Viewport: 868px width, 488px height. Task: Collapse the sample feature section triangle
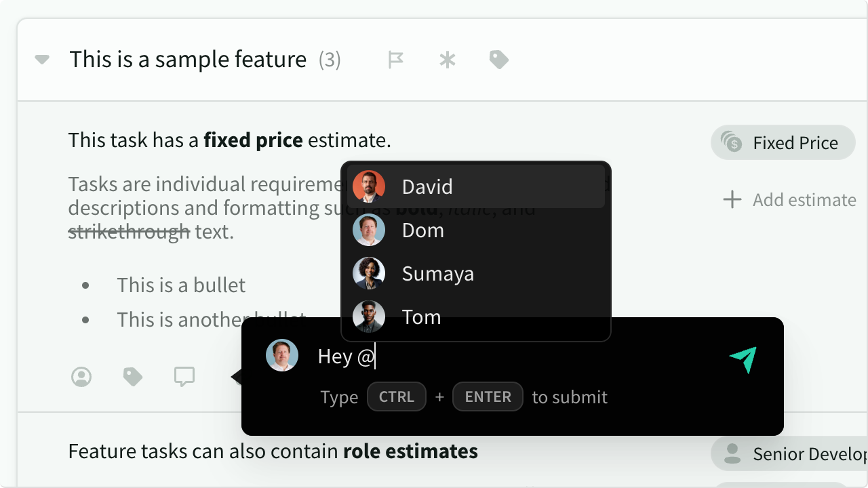point(42,60)
